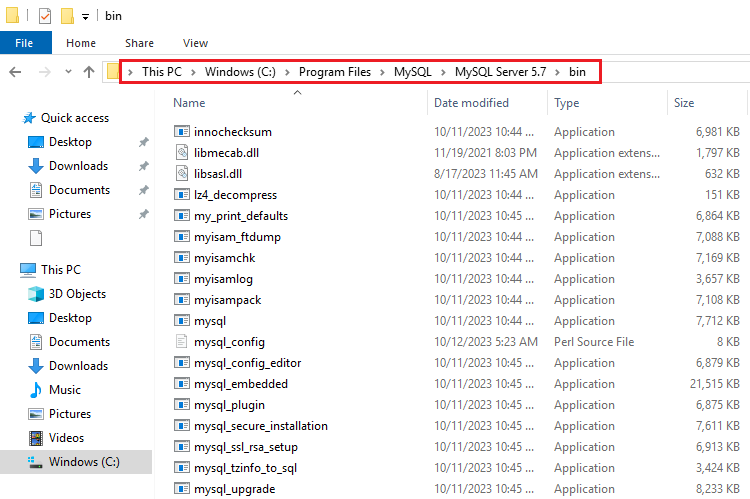Screen dimensions: 750x499
Task: Click the New folder quick access toolbar icon
Action: [x=67, y=16]
